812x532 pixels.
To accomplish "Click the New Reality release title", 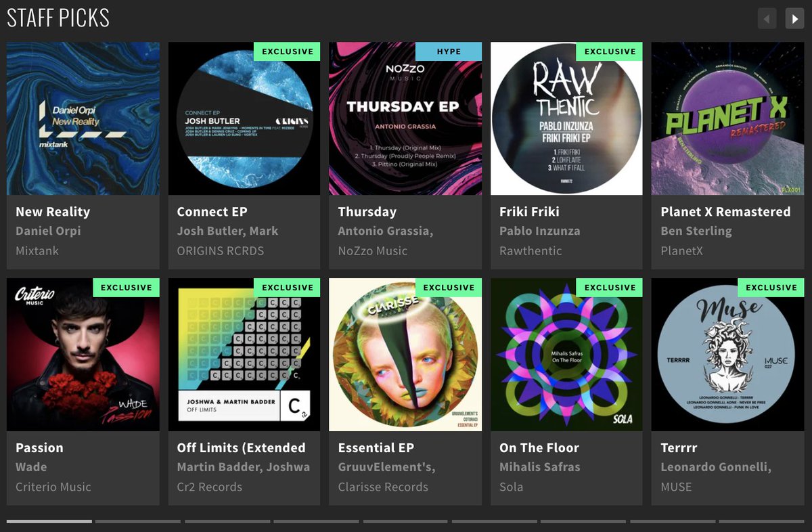I will coord(53,212).
